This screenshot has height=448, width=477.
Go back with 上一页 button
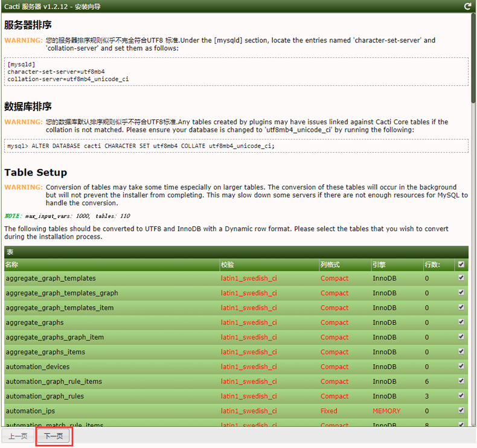18,436
